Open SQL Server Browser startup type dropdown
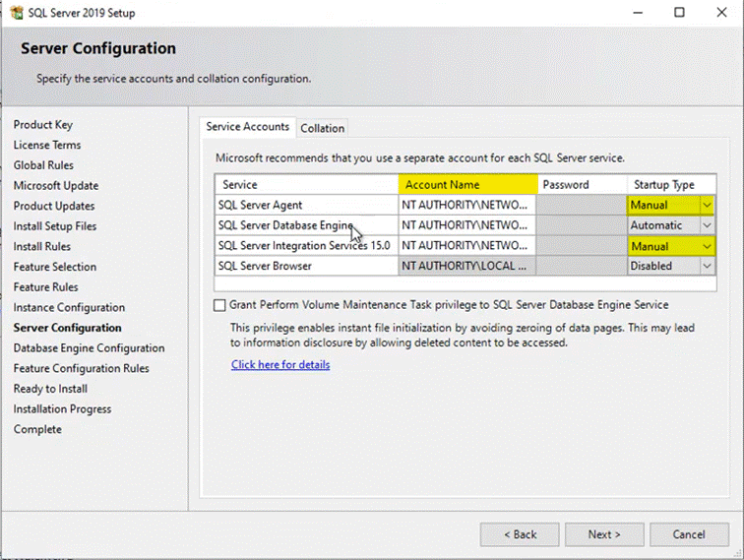Viewport: 744px width, 560px height. click(x=707, y=266)
